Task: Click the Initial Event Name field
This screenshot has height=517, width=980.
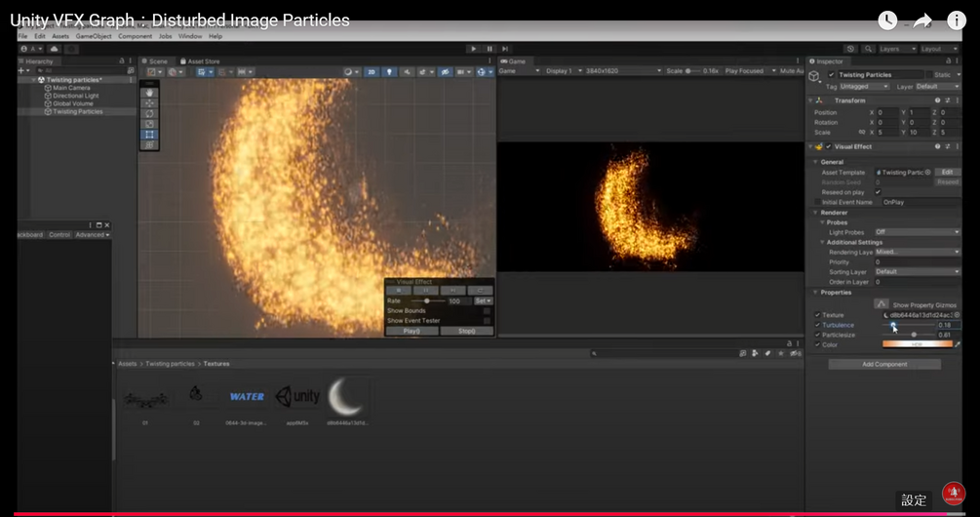Action: (x=921, y=203)
